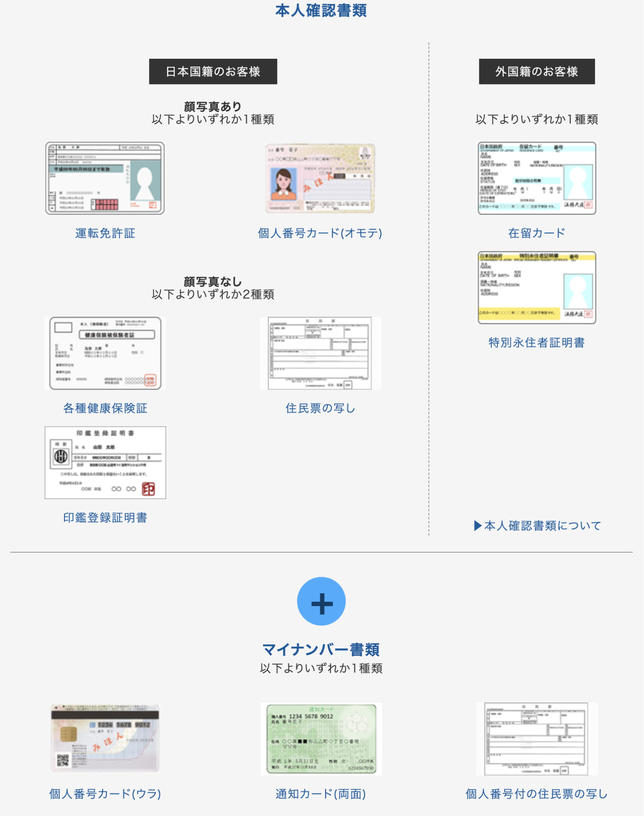Click the 顔写真あり subheading
This screenshot has width=644, height=816.
[213, 107]
